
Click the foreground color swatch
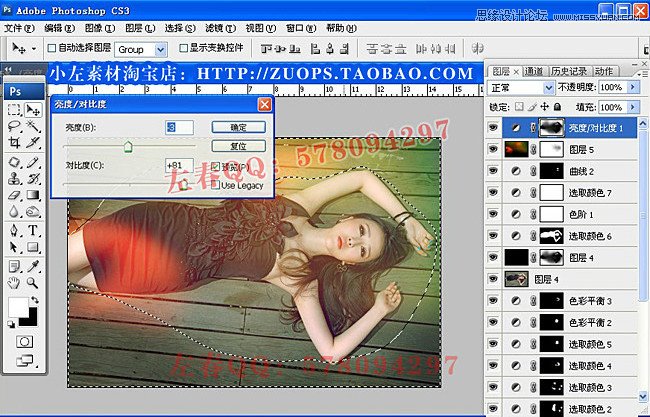pos(17,307)
